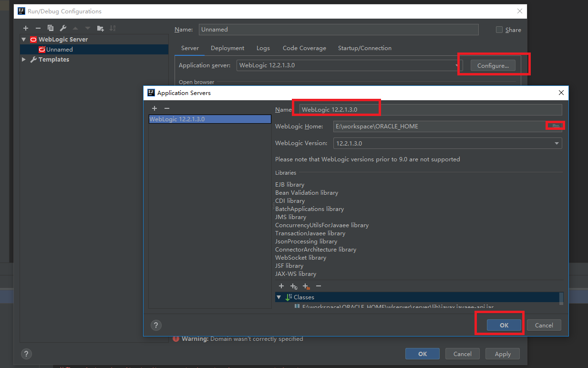Select 'JSF library' text
This screenshot has height=368, width=588.
[289, 266]
